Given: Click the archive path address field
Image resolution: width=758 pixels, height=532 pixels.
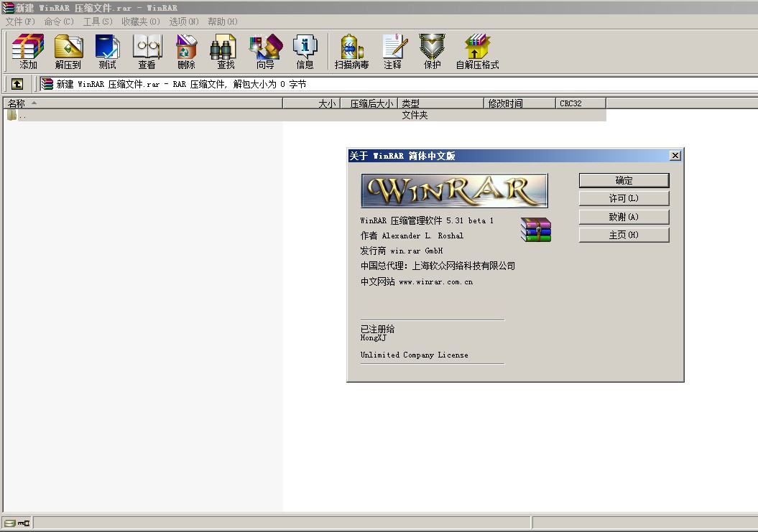Looking at the screenshot, I should point(397,84).
